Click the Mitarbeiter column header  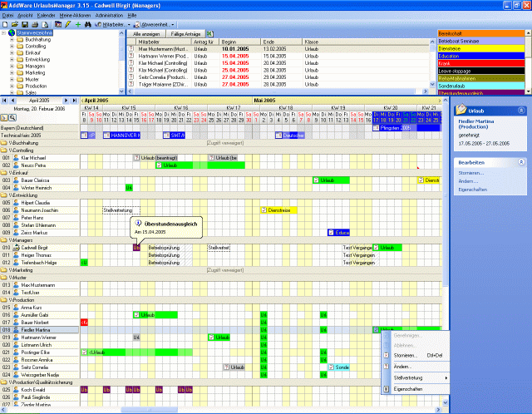[x=164, y=42]
